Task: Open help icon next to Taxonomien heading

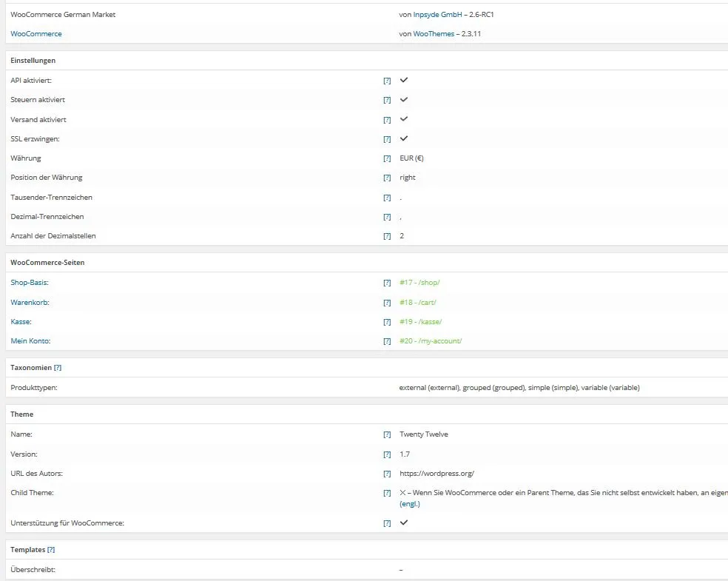Action: 58,368
